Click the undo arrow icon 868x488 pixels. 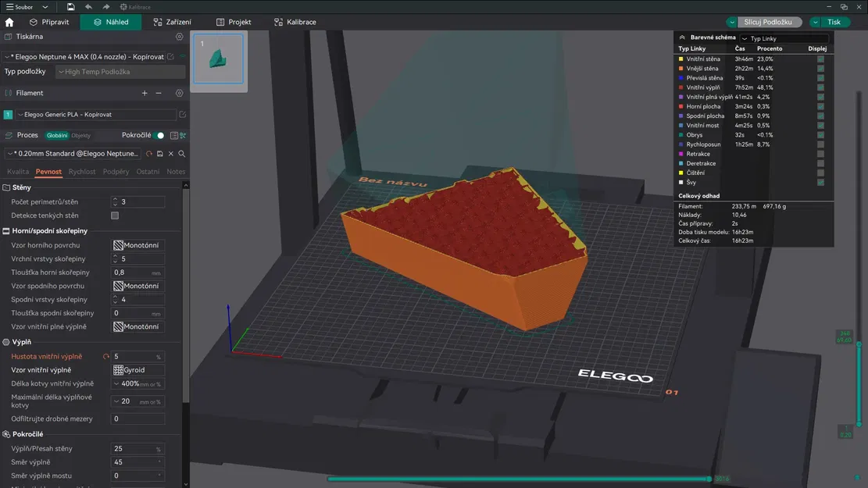point(88,6)
